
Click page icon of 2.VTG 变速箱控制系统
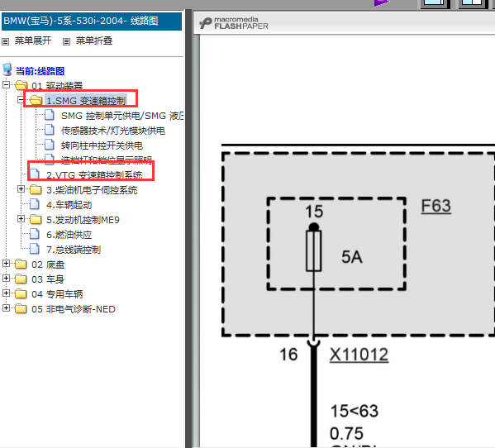pos(35,174)
